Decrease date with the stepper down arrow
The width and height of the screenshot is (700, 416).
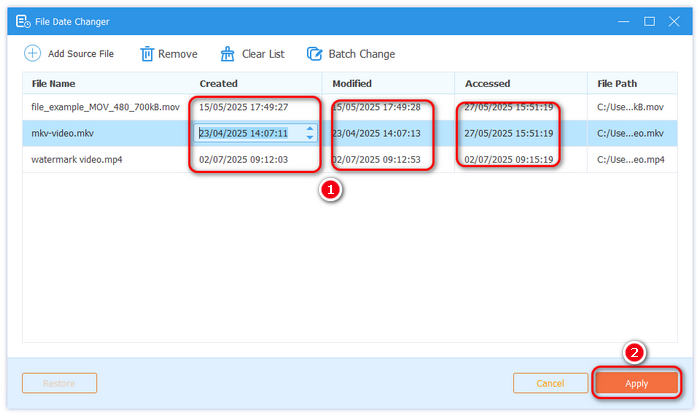tap(310, 137)
